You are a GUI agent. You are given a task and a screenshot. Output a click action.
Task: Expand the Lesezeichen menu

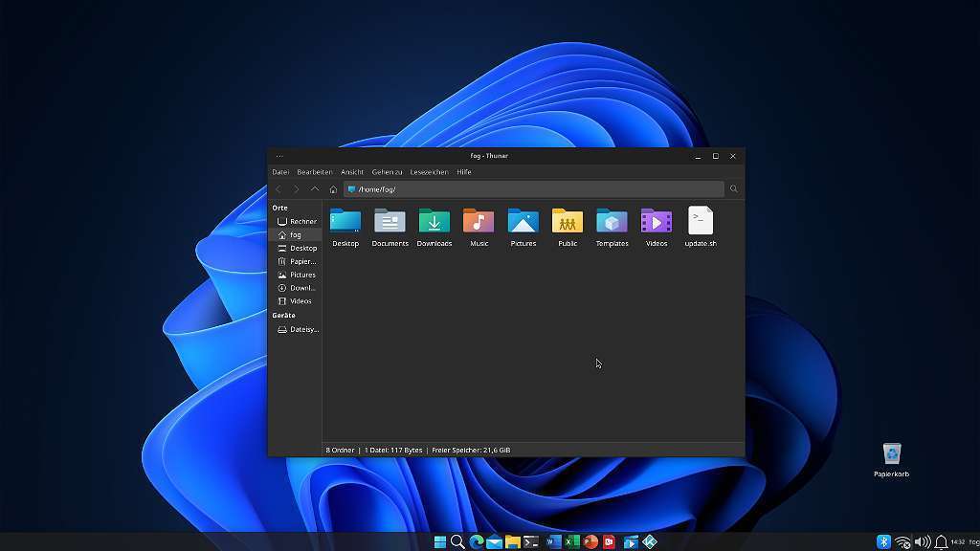point(429,172)
